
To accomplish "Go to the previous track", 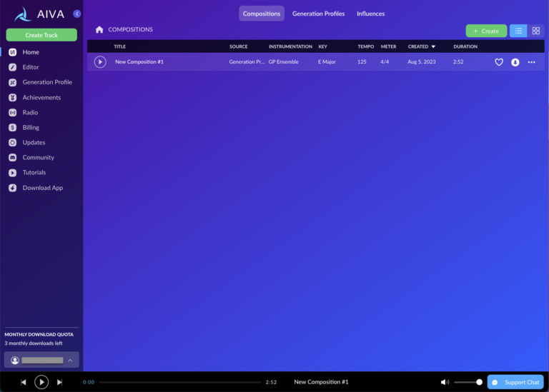I will [x=24, y=382].
